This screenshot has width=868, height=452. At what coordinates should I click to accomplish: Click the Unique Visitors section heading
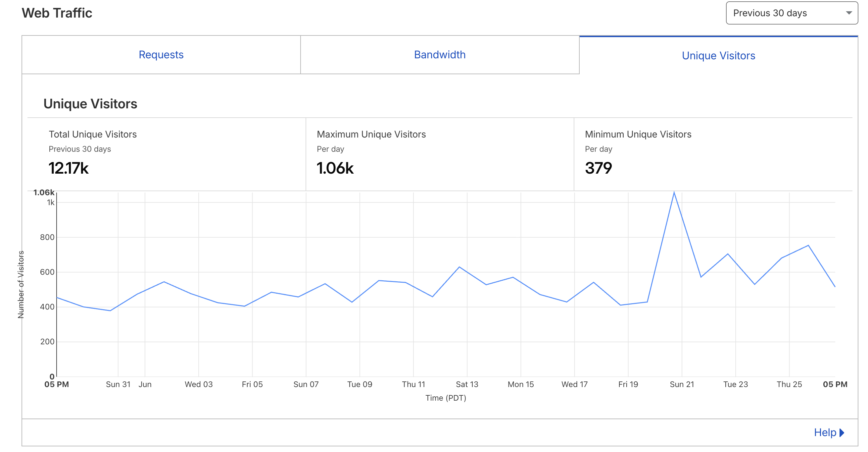[90, 103]
